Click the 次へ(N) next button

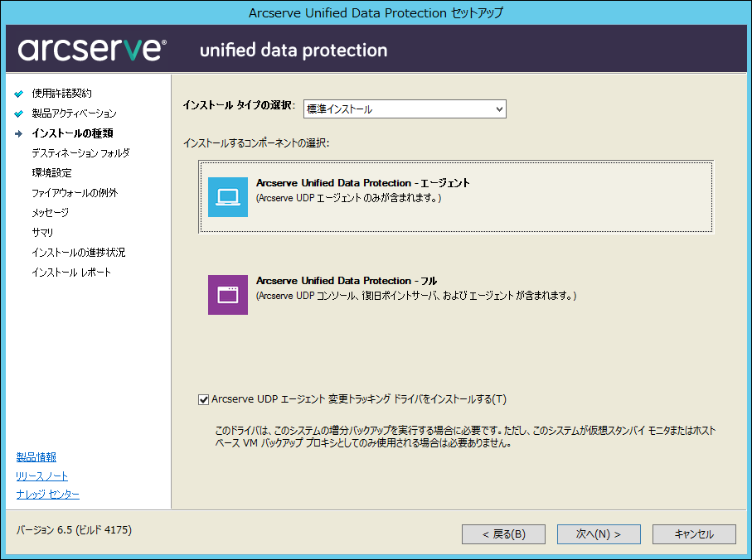599,534
